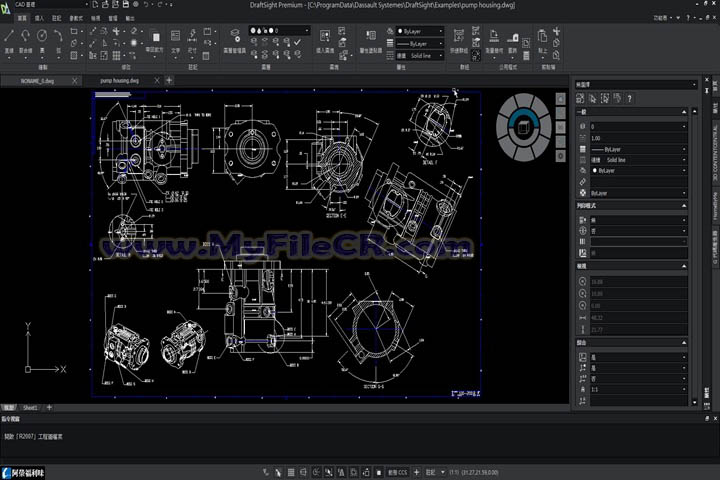
Task: Choose the Rectangle tool in the ribbon
Action: coord(74,31)
